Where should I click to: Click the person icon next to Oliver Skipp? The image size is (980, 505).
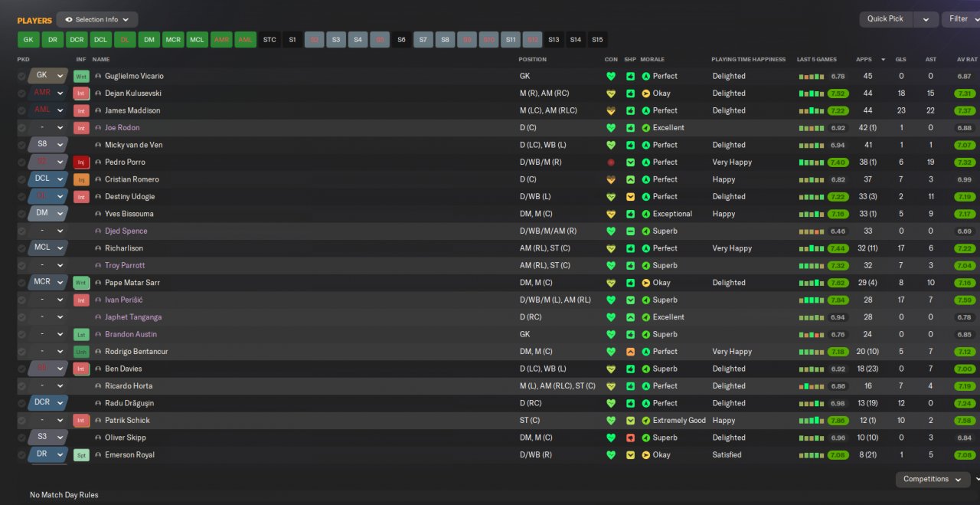tap(98, 438)
